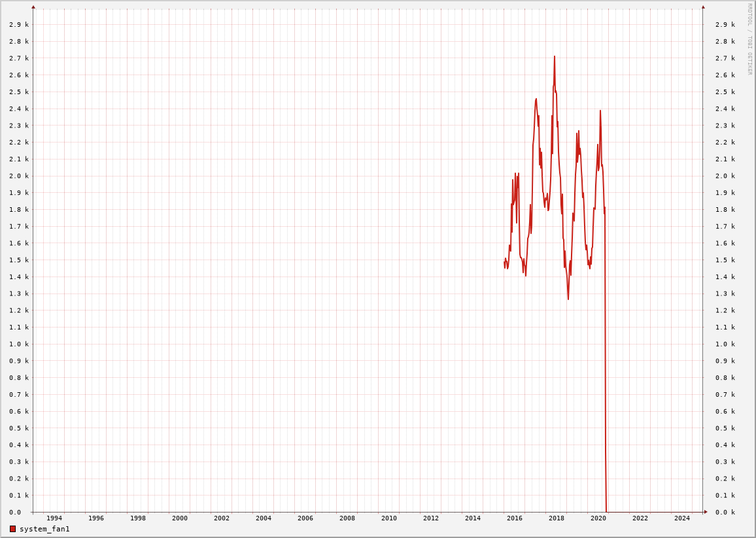Image resolution: width=756 pixels, height=538 pixels.
Task: Click the 2012 year label on x-axis
Action: click(431, 518)
